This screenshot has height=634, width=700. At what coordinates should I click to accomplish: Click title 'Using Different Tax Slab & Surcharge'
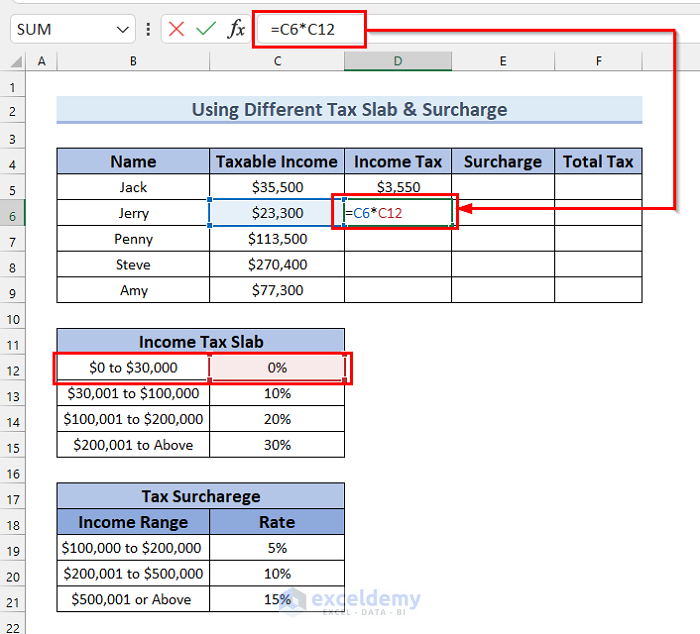point(349,109)
